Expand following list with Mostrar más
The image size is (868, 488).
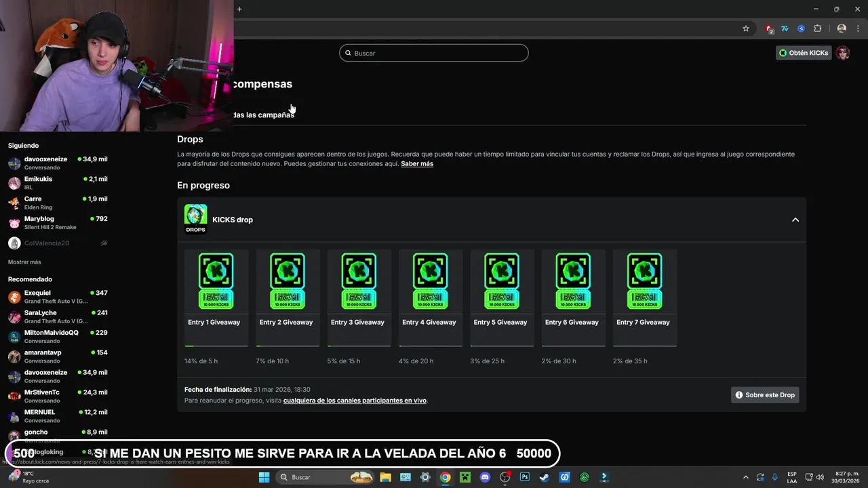point(24,262)
